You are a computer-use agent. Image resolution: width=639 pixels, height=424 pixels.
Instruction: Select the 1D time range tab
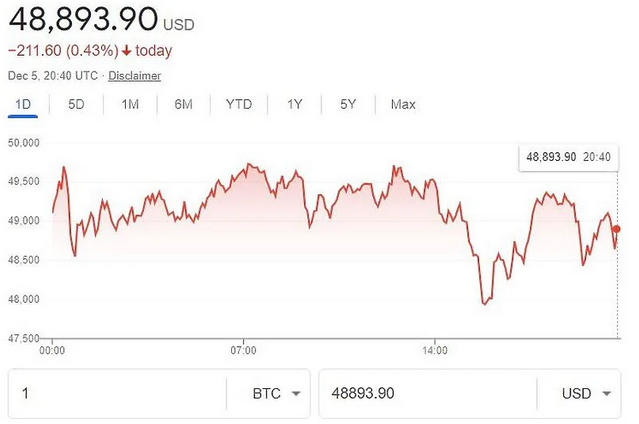pyautogui.click(x=23, y=104)
